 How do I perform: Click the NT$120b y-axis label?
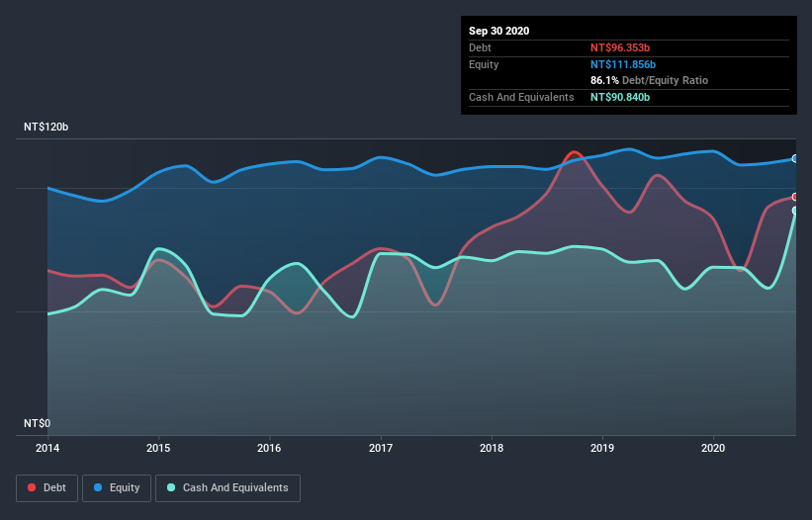coord(46,127)
